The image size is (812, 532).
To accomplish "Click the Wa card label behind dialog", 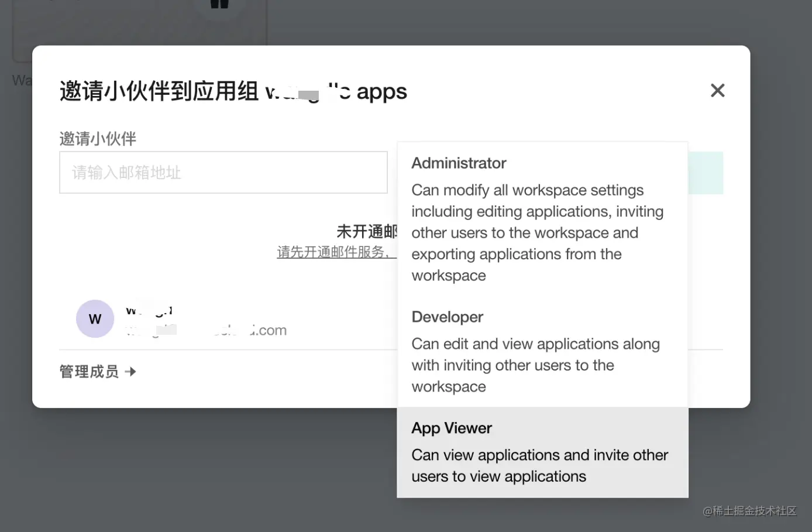I will [x=22, y=80].
